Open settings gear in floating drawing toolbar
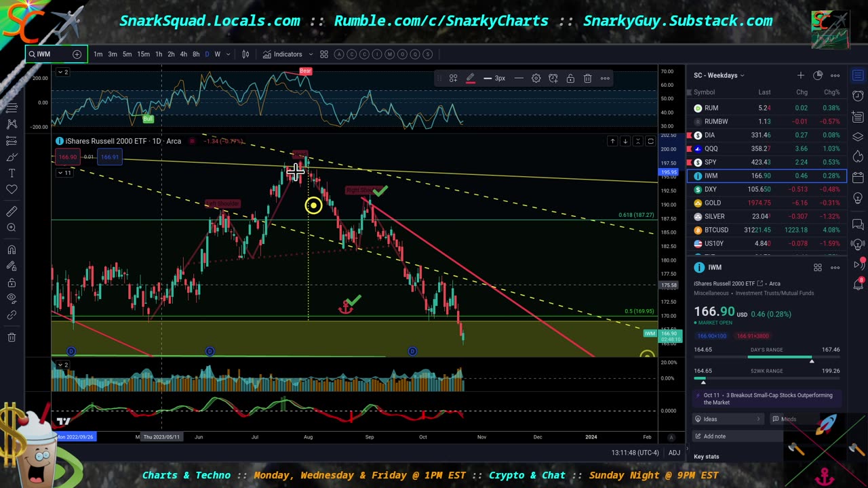Viewport: 868px width, 488px height. [536, 79]
